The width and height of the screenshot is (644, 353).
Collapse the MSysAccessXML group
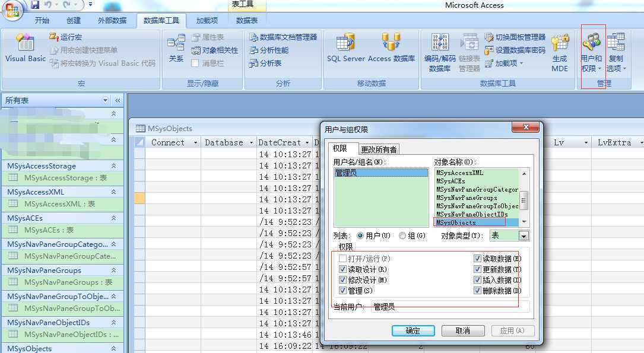click(x=114, y=192)
